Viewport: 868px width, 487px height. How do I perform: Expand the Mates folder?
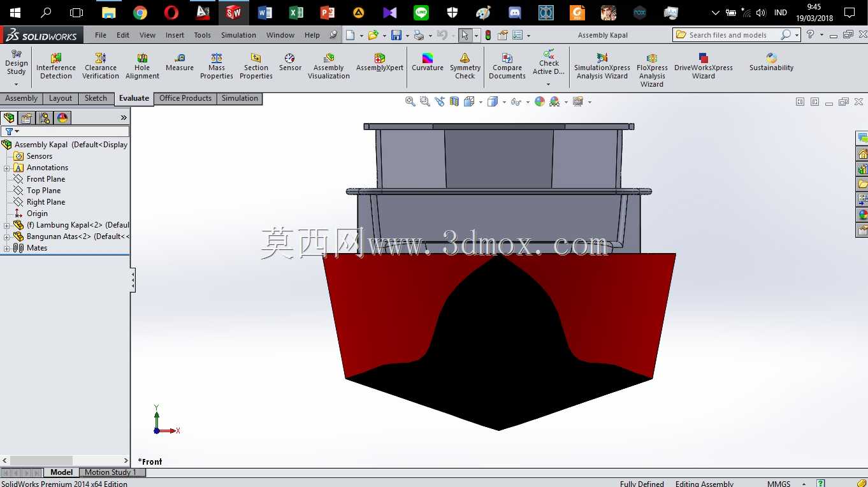click(6, 249)
